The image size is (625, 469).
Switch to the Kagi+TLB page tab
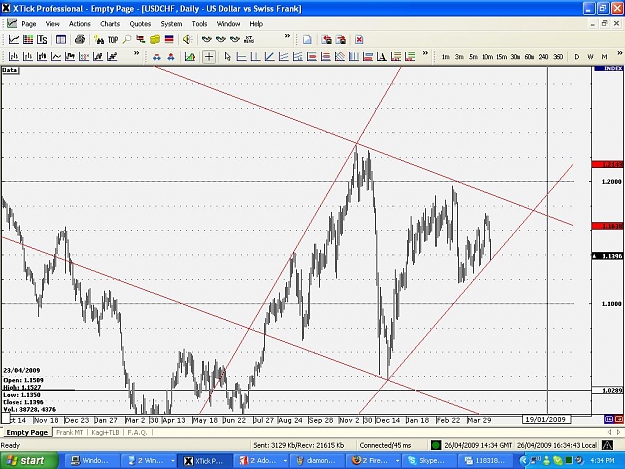(105, 432)
